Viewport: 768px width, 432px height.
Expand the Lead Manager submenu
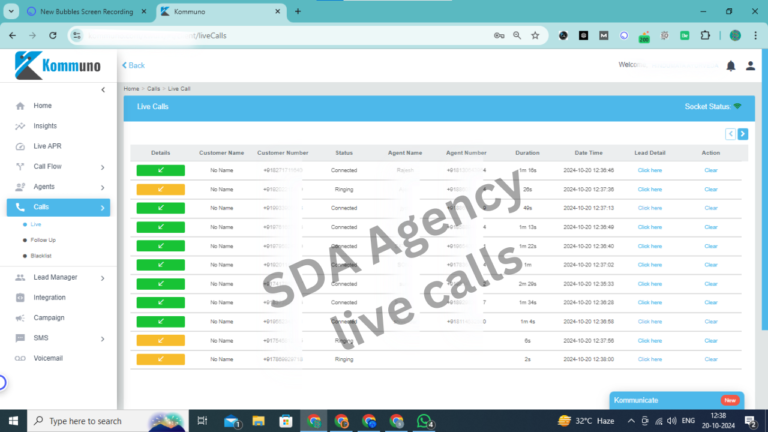click(102, 277)
